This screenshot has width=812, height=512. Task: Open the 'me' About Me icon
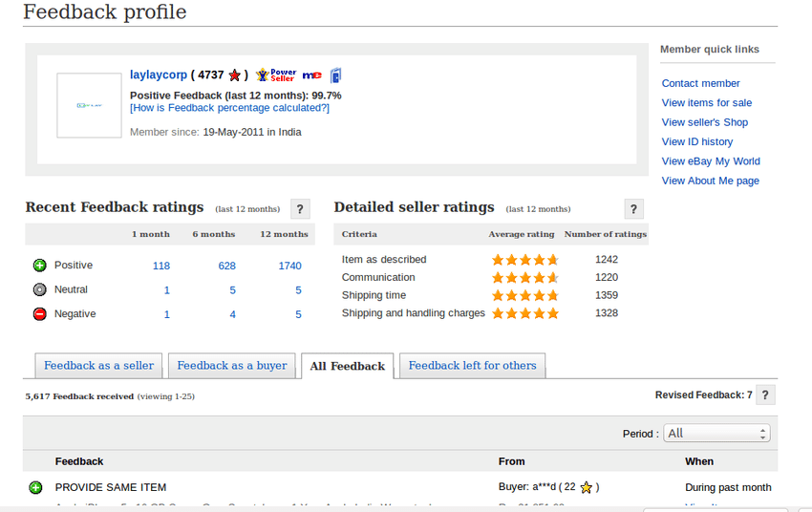coord(311,75)
